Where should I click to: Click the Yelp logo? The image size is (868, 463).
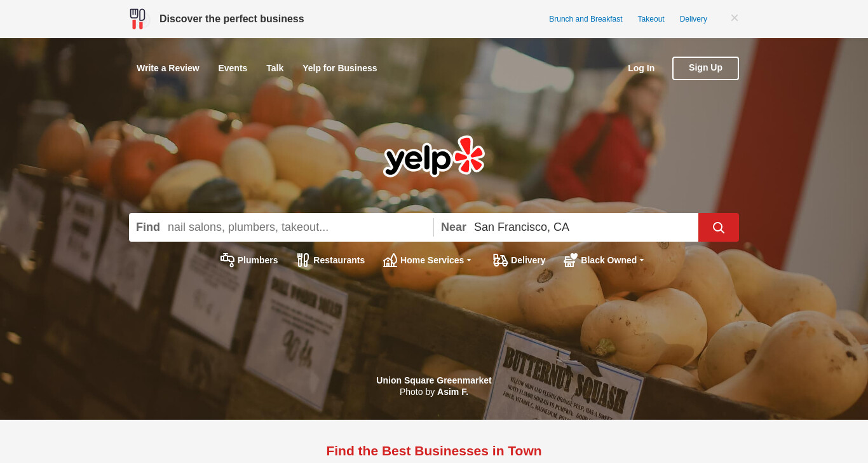pyautogui.click(x=434, y=156)
